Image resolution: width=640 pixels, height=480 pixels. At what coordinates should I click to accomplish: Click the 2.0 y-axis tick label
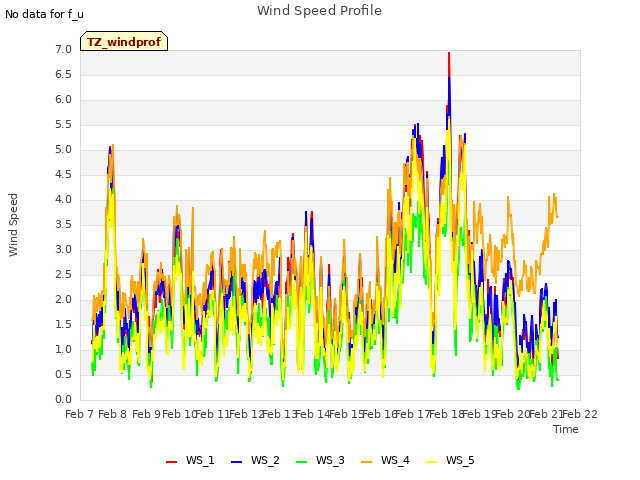click(x=63, y=300)
